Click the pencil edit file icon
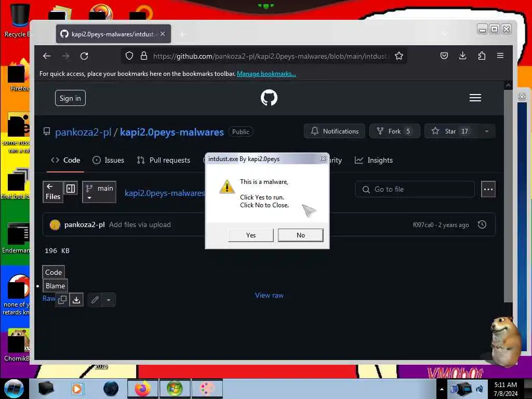Image resolution: width=532 pixels, height=399 pixels. pyautogui.click(x=95, y=300)
